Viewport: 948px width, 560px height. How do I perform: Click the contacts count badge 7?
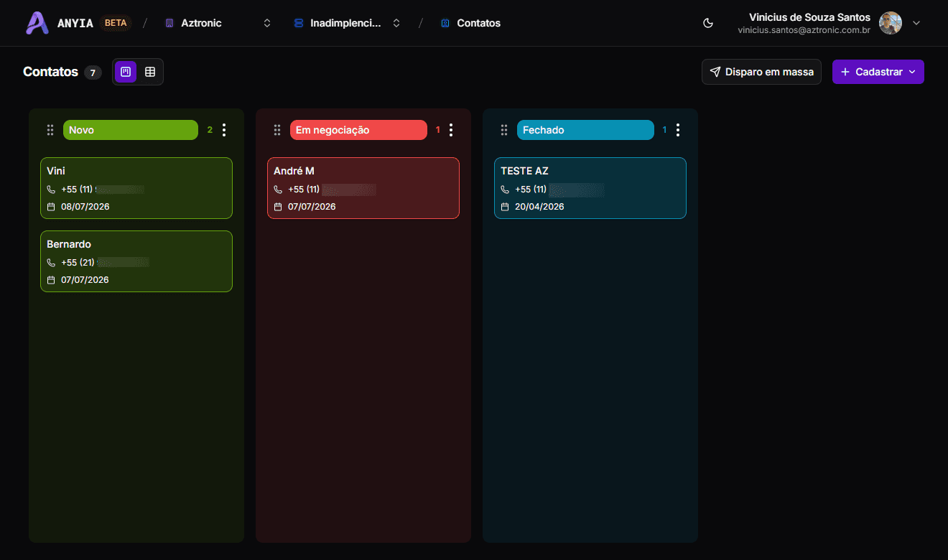coord(93,73)
